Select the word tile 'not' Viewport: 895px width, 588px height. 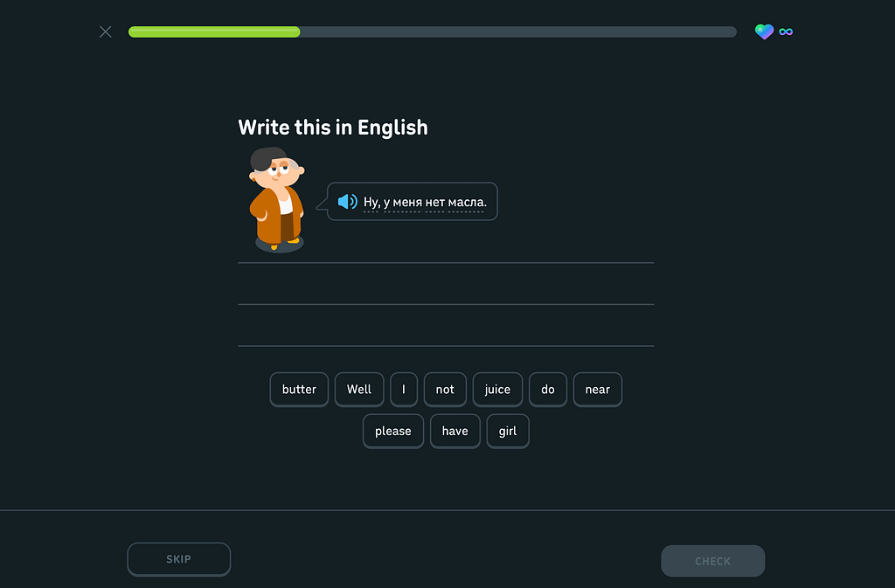tap(445, 390)
